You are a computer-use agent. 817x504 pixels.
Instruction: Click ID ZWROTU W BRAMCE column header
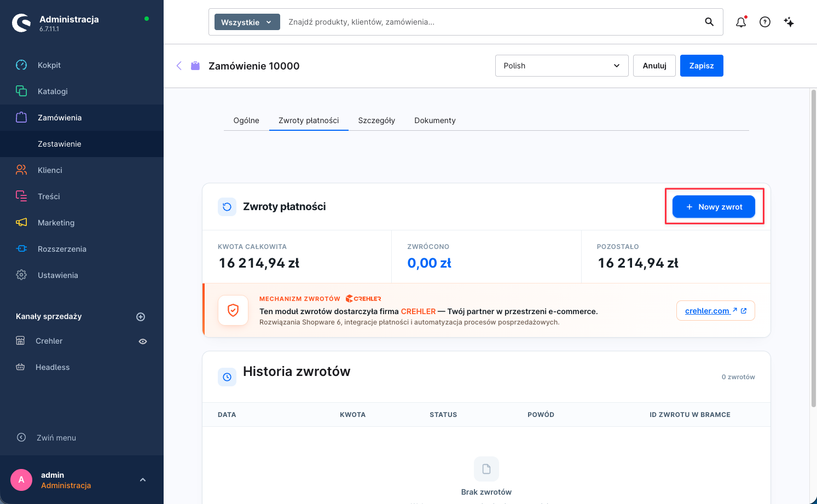[690, 415]
